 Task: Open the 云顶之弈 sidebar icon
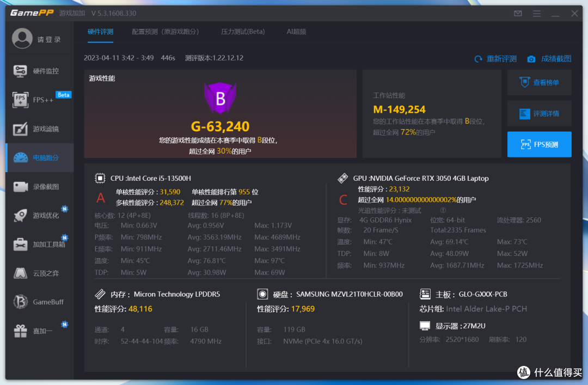[20, 273]
